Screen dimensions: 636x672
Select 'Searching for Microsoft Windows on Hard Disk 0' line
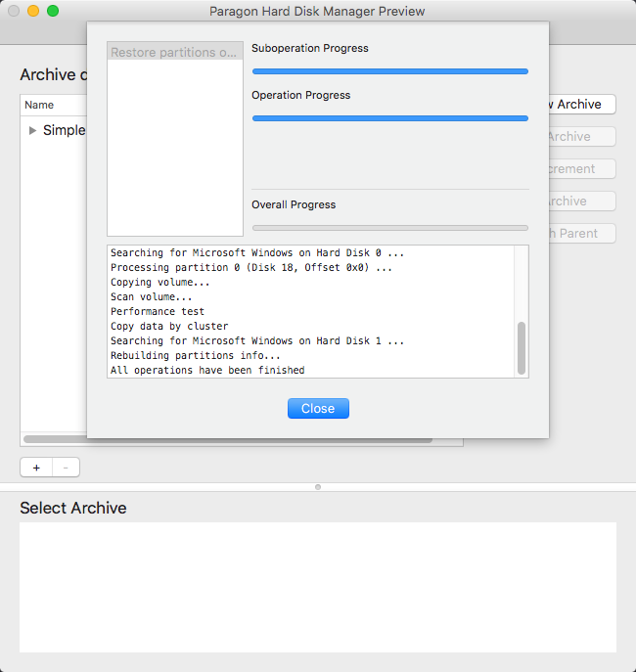click(257, 253)
